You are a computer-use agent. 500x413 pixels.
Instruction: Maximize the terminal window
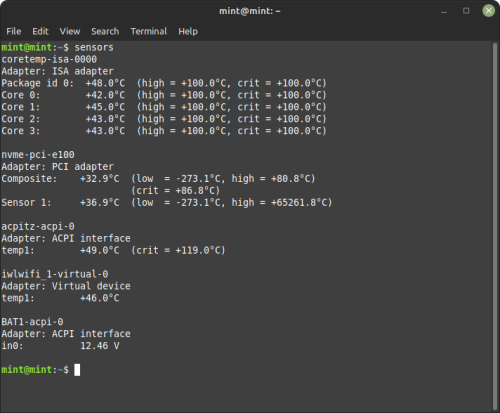[466, 11]
